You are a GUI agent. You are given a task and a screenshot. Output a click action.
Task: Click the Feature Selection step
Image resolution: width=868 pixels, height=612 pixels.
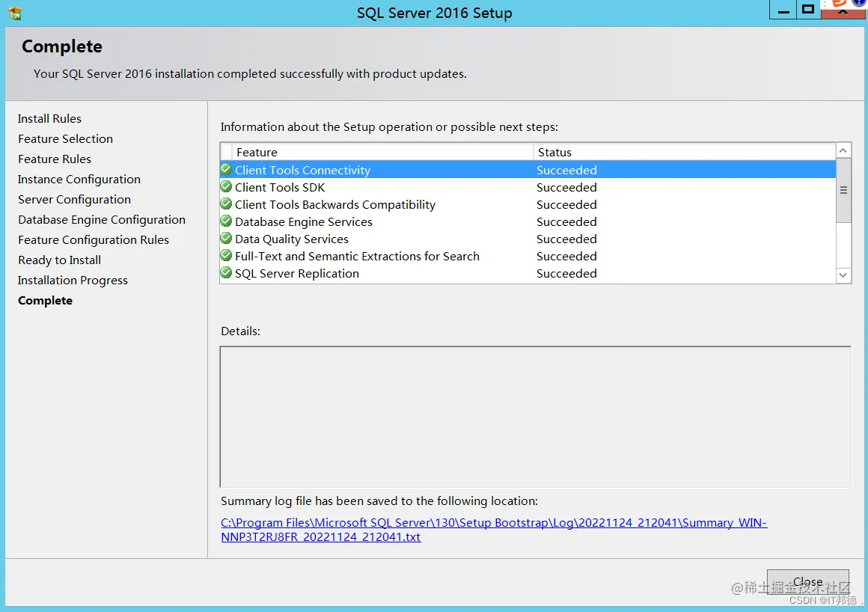tap(65, 139)
